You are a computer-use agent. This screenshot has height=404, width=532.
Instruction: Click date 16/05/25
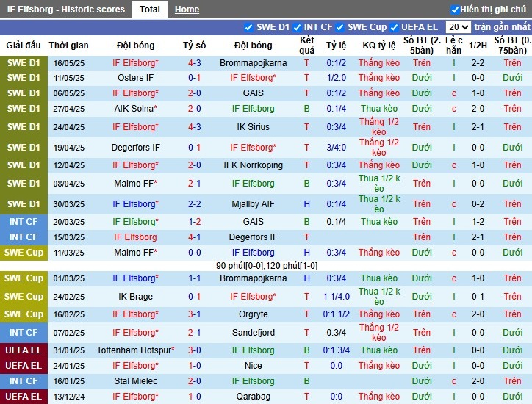pos(69,63)
